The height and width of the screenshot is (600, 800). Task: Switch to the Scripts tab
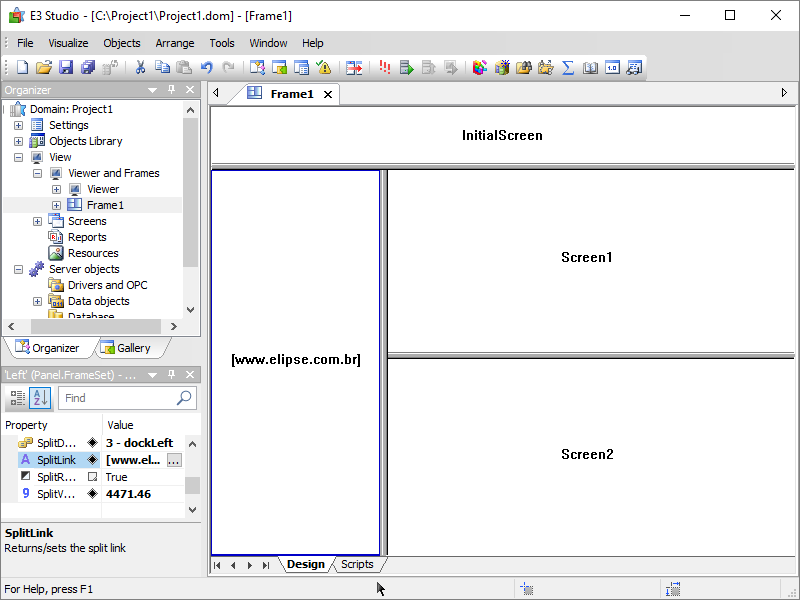(357, 565)
